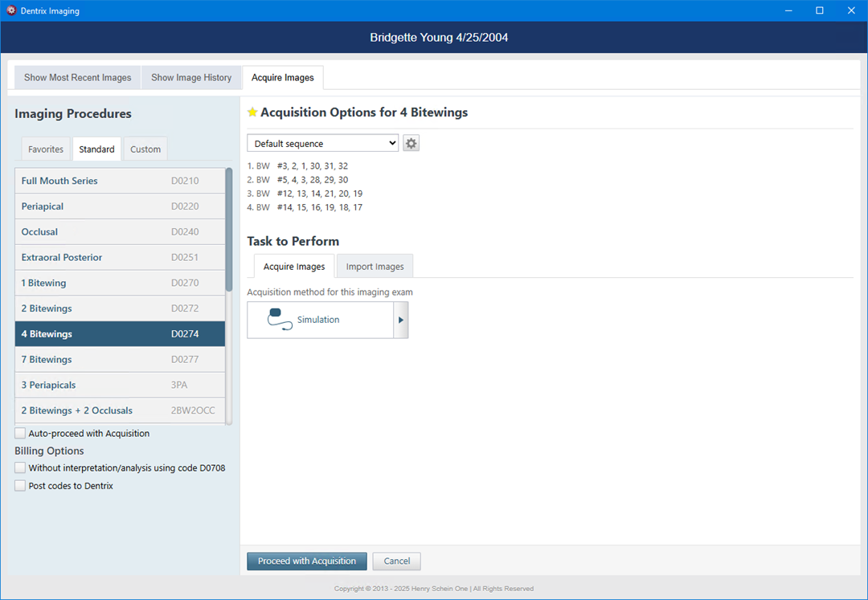This screenshot has width=868, height=600.
Task: Select Acquire Images under Task to Perform
Action: click(x=294, y=267)
